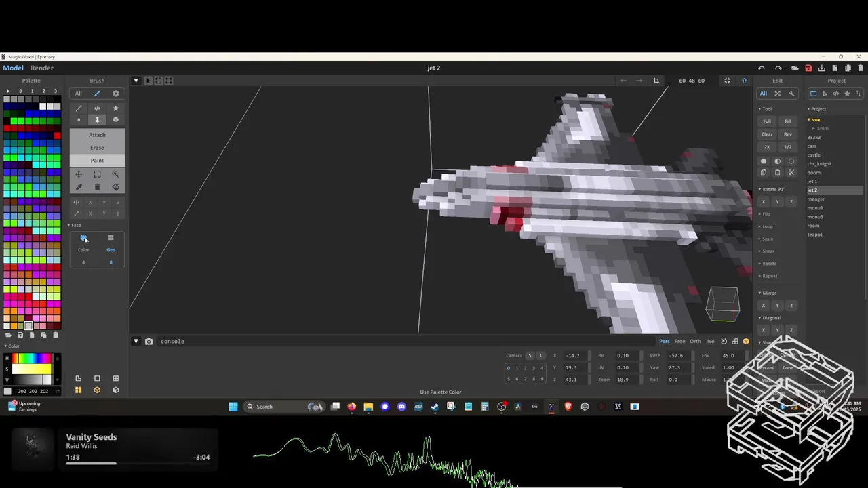Select the face brush mode

[x=97, y=120]
